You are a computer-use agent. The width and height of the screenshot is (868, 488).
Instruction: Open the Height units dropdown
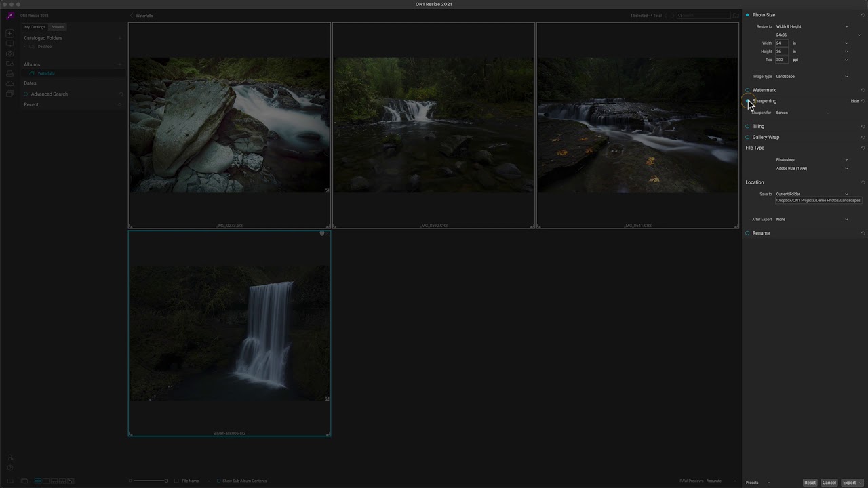821,52
